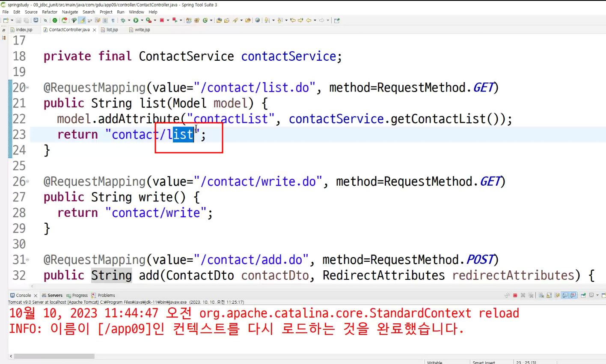The height and width of the screenshot is (364, 606).
Task: Switch to the Progress view tab
Action: [77, 295]
